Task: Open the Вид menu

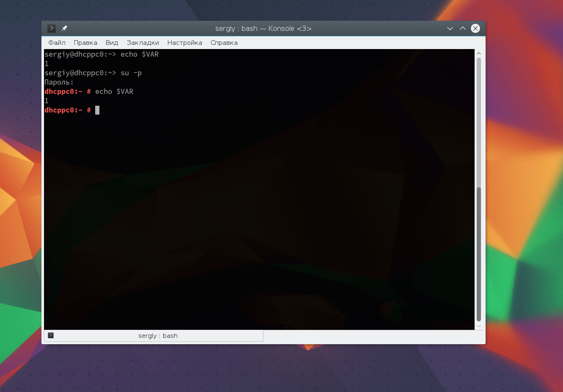Action: (112, 43)
